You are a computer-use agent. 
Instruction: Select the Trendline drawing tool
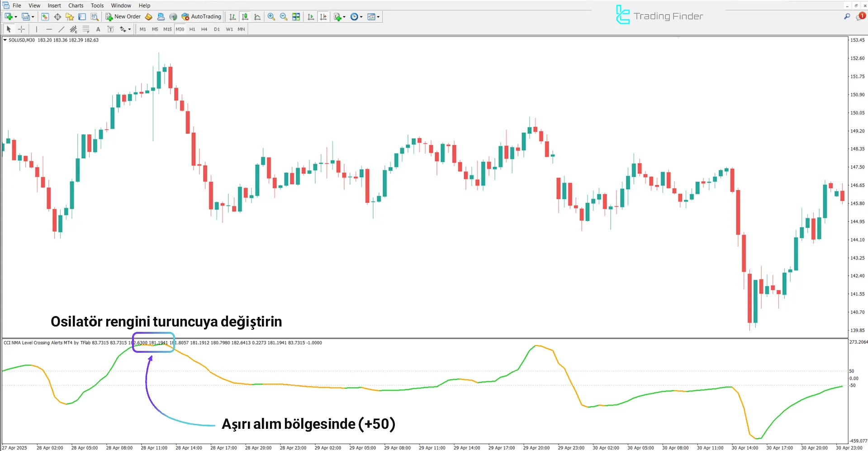61,29
